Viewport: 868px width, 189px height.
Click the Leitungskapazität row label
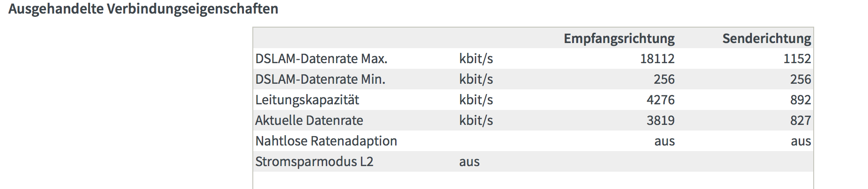click(x=307, y=100)
